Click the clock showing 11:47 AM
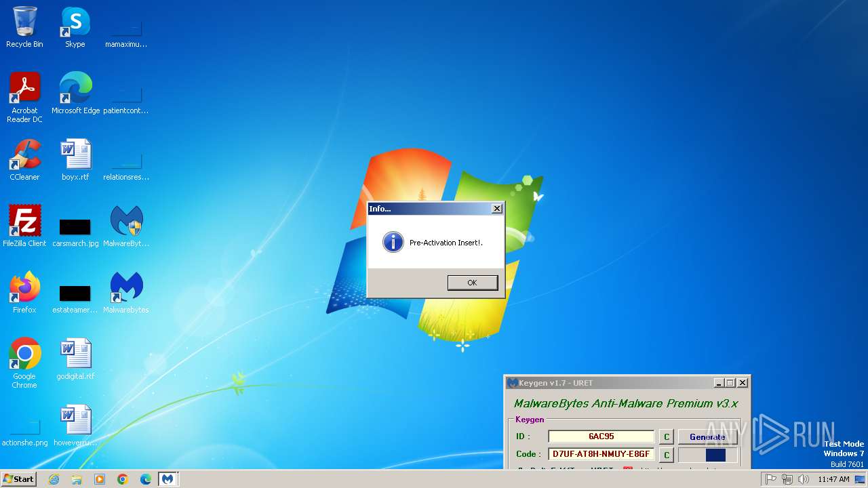Viewport: 868px width, 488px height. [x=833, y=479]
